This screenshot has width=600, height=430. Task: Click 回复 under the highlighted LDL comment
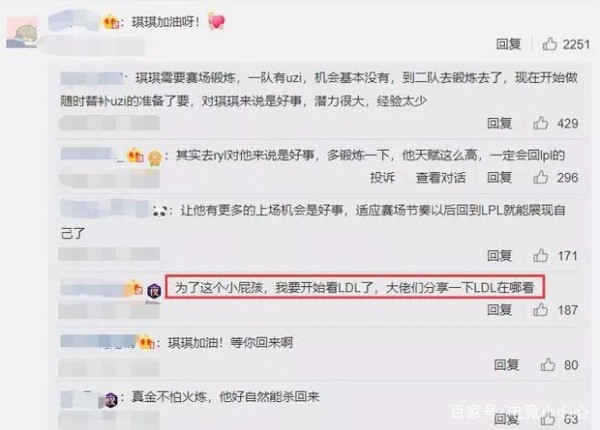point(499,310)
